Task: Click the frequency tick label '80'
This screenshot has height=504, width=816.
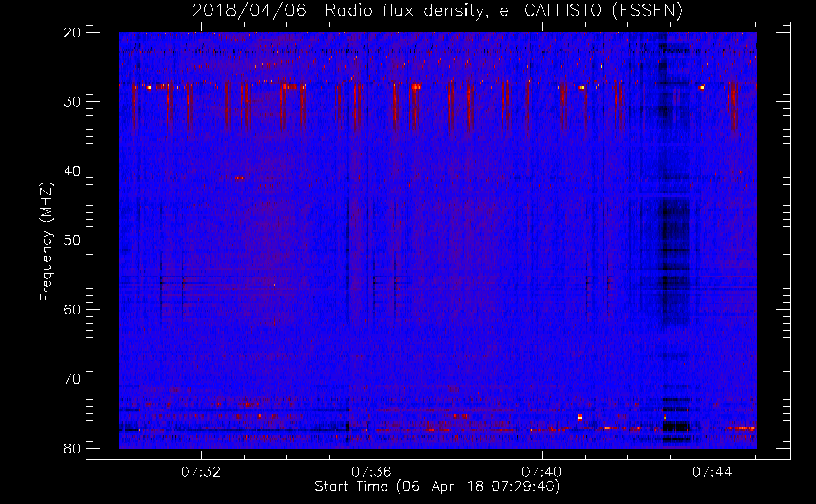Action: pyautogui.click(x=72, y=448)
